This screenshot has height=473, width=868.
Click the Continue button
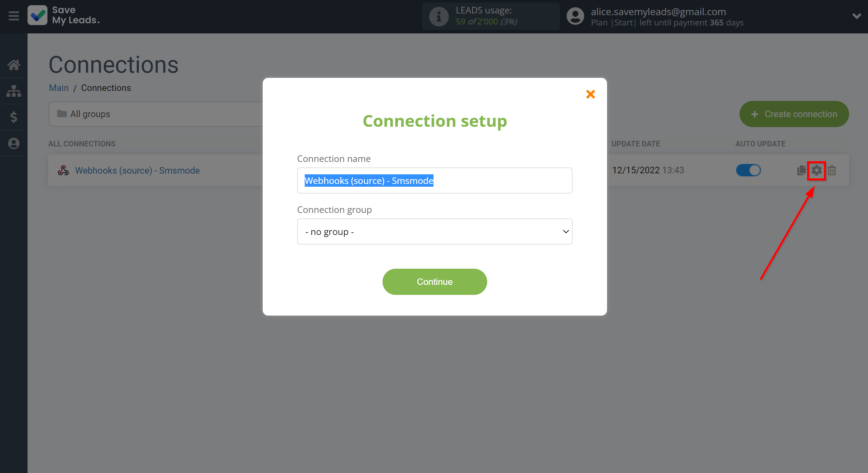[x=435, y=282]
